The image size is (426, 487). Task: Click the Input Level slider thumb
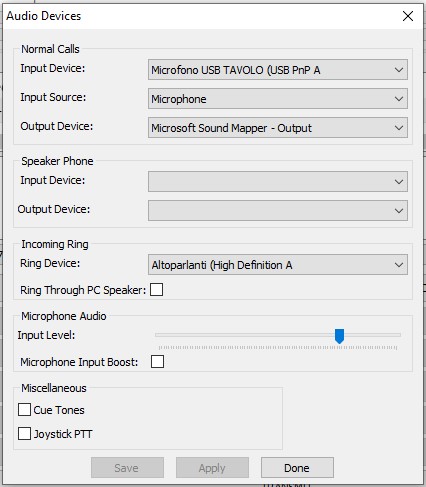pos(339,336)
